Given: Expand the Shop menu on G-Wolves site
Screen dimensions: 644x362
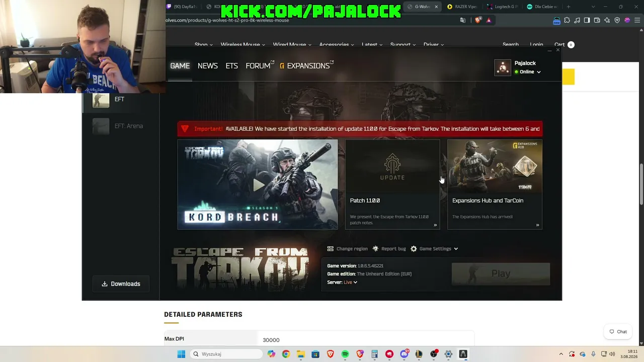Looking at the screenshot, I should click(204, 45).
